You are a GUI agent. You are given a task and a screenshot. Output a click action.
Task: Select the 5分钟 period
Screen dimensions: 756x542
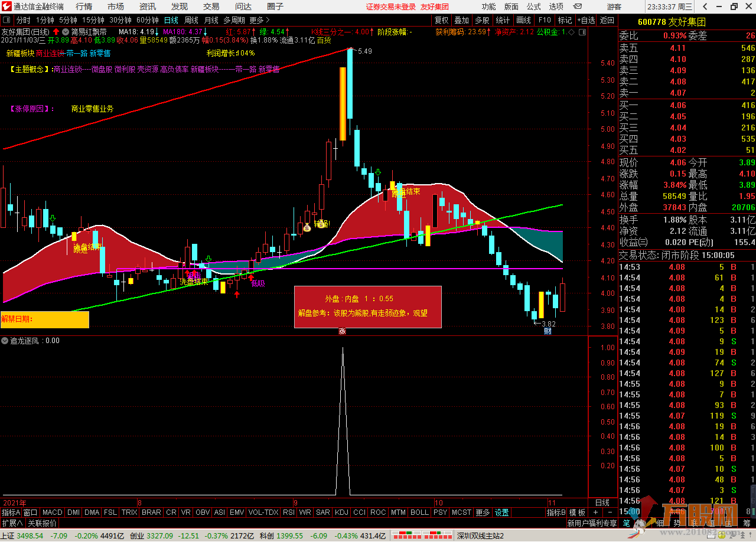tap(68, 20)
